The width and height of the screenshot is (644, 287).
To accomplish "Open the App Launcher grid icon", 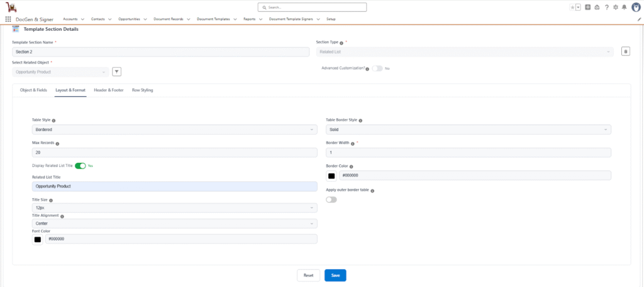I will [x=8, y=19].
